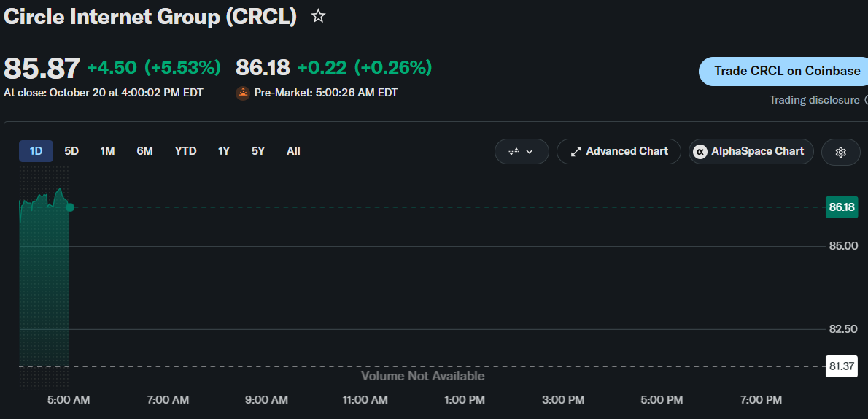
Task: Click the 85.00 axis value
Action: click(x=843, y=245)
